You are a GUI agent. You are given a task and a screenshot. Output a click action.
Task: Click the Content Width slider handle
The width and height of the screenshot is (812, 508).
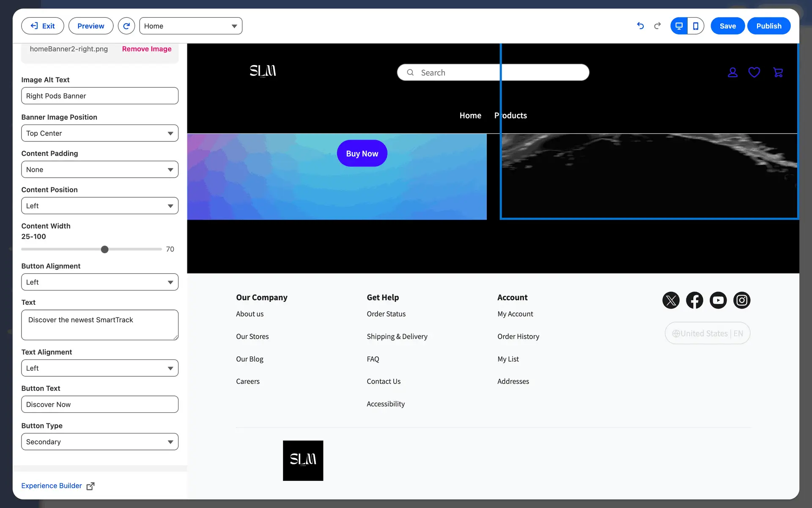[x=105, y=249]
